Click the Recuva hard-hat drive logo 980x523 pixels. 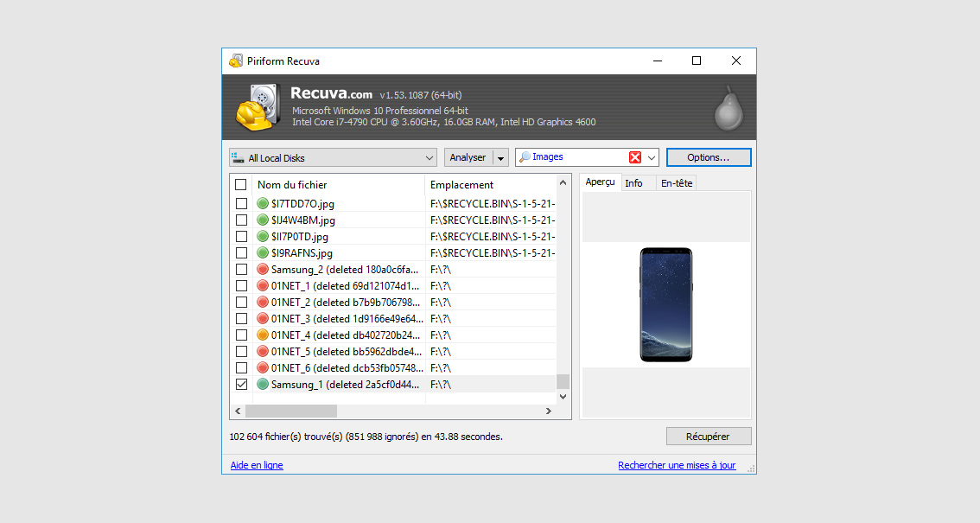(x=257, y=107)
